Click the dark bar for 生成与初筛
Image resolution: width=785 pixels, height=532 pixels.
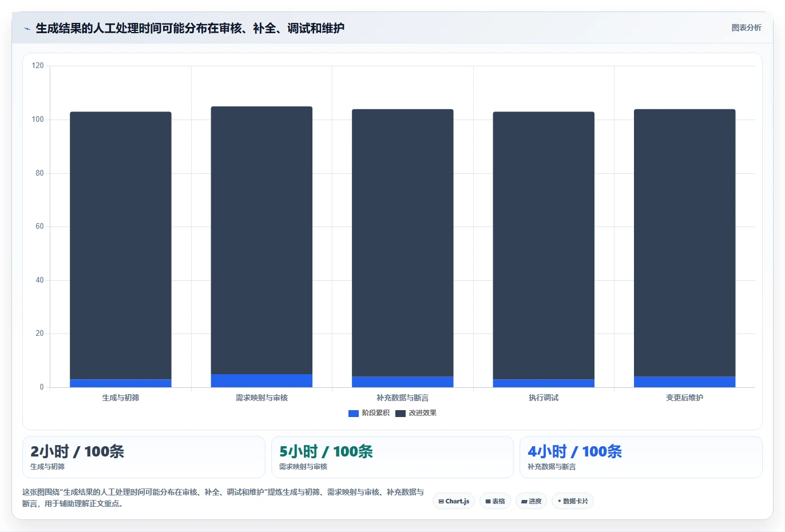[121, 245]
